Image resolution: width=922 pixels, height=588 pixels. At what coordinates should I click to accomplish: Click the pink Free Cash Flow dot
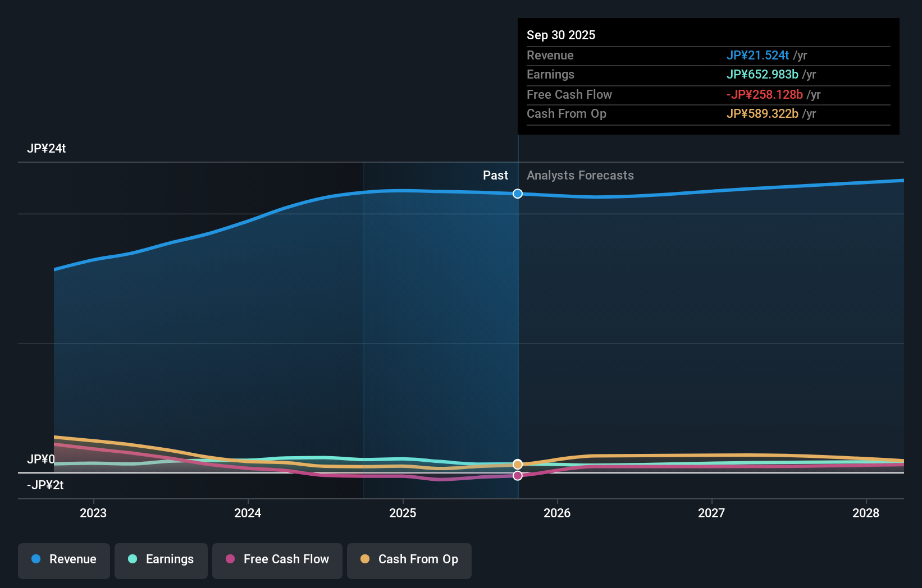click(x=230, y=559)
